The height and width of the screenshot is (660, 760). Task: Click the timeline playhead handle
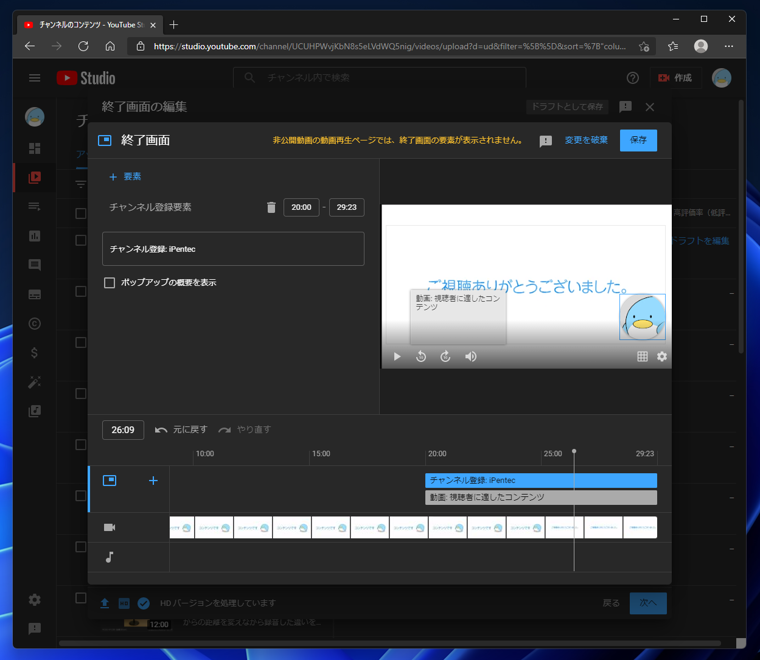(x=574, y=451)
